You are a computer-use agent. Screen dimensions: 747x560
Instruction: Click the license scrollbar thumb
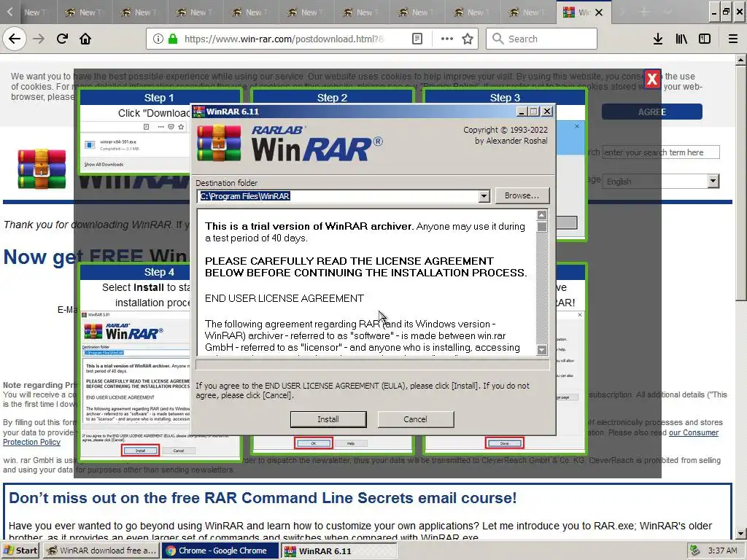(x=542, y=227)
